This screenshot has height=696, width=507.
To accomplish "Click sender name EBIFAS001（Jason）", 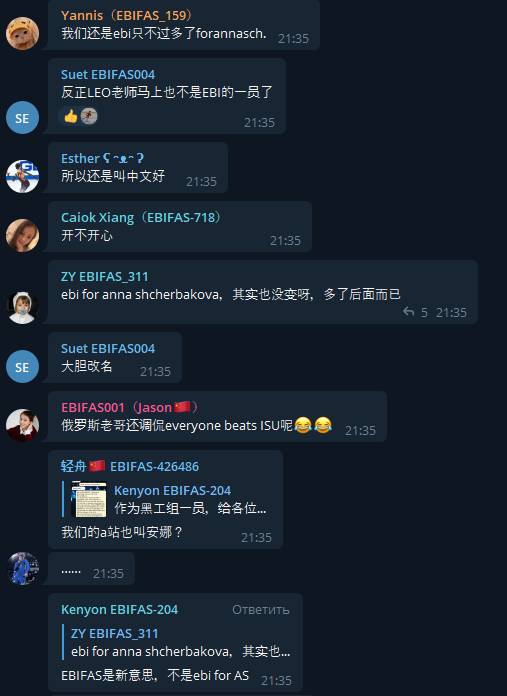I will pos(131,407).
